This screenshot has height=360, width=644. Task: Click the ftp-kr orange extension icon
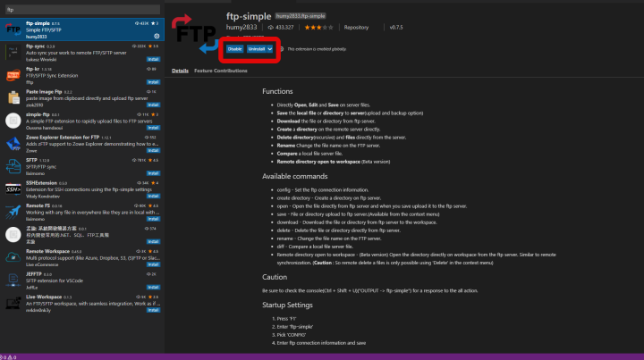click(x=13, y=75)
